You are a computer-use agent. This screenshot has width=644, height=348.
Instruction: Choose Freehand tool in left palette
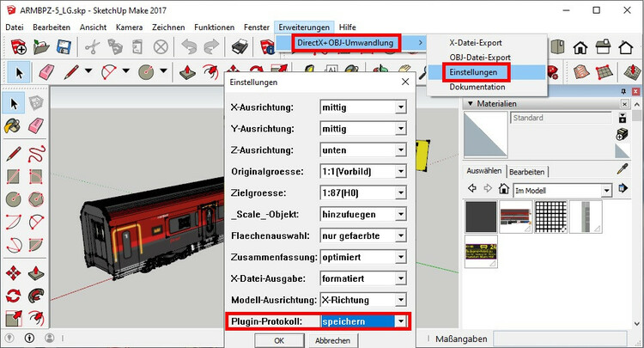tap(36, 154)
